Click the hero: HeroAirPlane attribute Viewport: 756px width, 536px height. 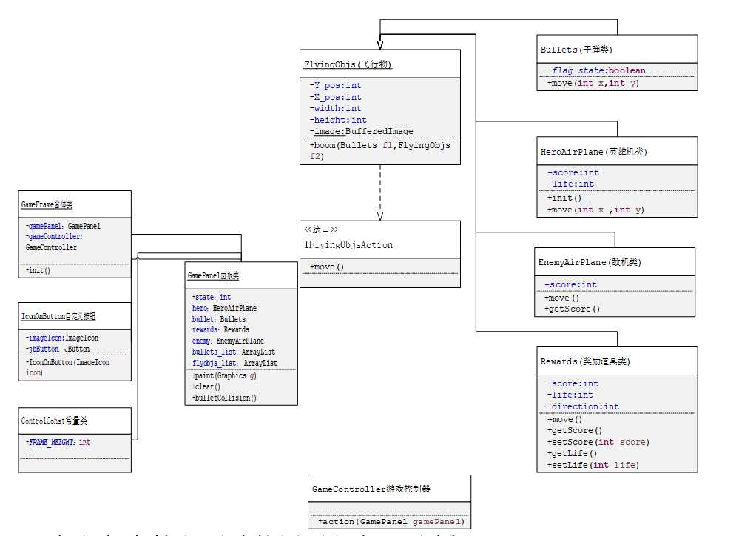[224, 308]
